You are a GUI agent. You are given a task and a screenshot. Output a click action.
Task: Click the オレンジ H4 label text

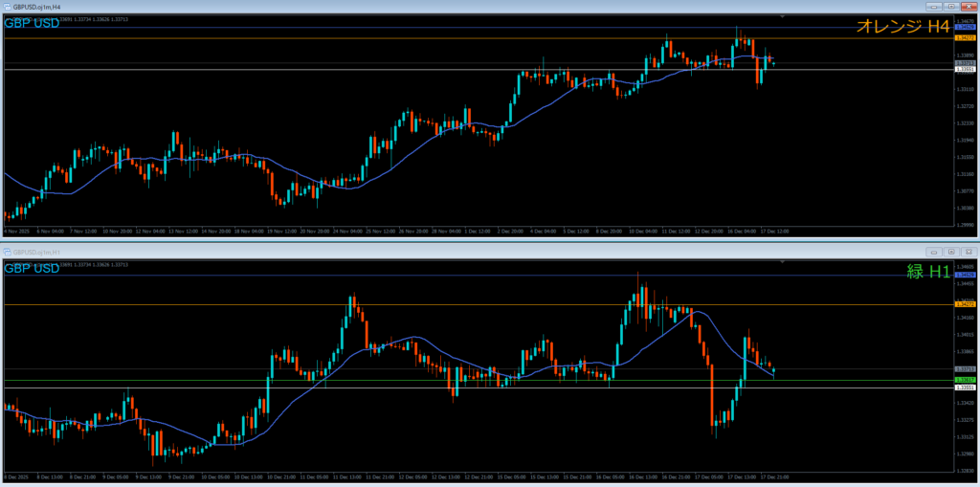point(903,26)
